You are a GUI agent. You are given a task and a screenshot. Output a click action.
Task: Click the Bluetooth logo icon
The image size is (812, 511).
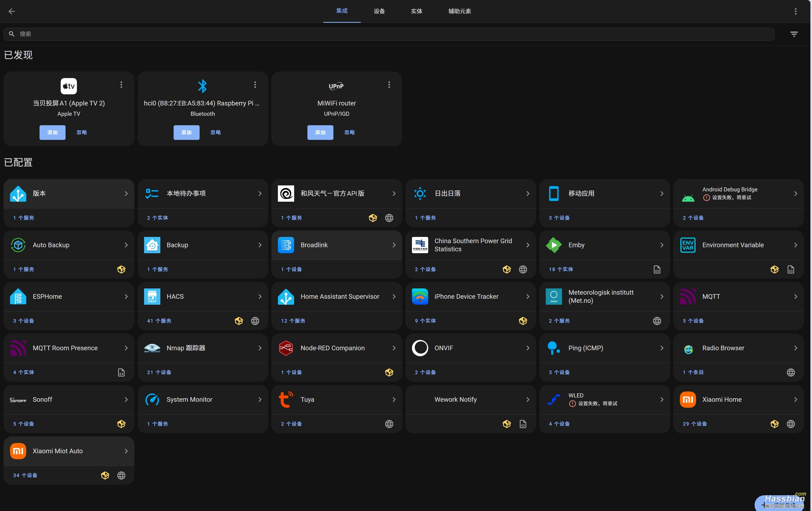tap(202, 86)
